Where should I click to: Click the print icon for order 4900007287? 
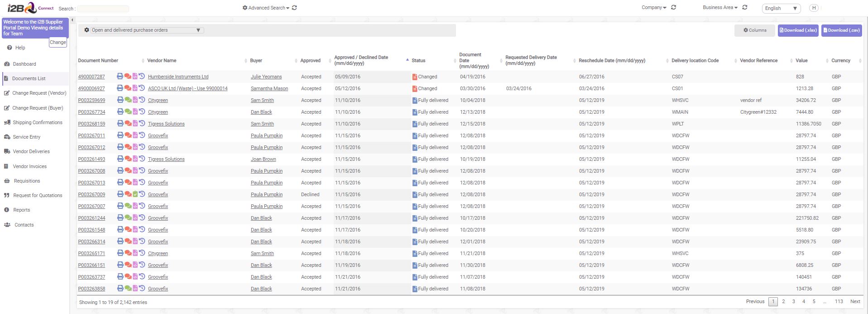click(x=120, y=76)
